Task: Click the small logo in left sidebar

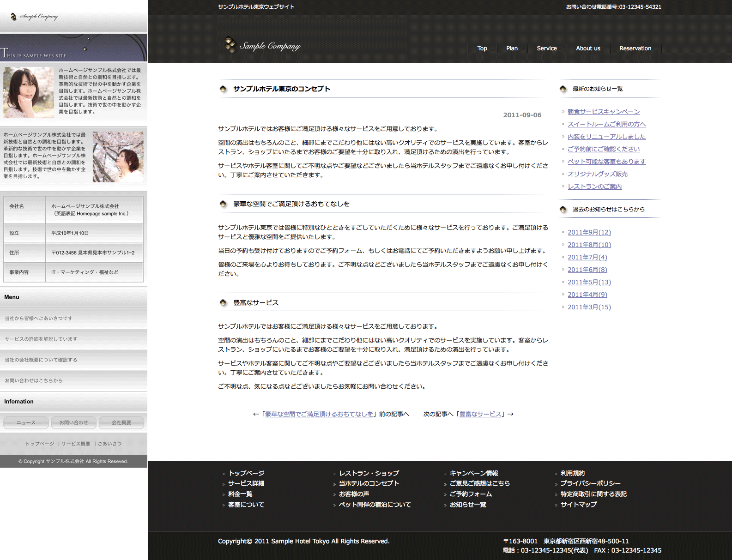Action: pyautogui.click(x=34, y=17)
